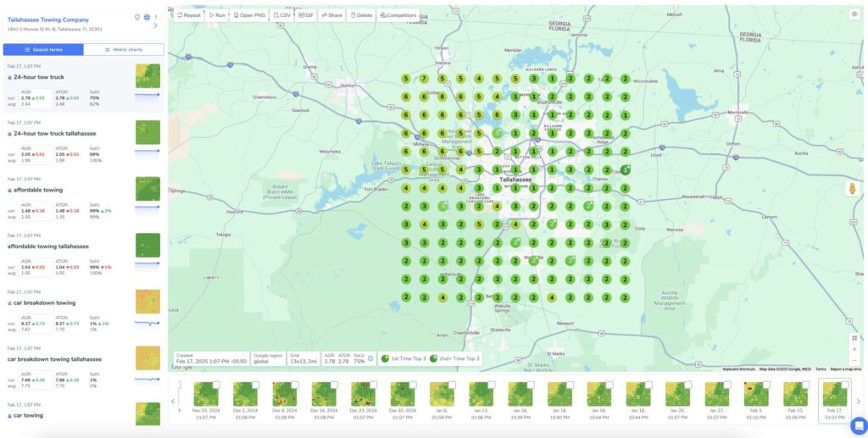
Task: Click the icon beside 'car towing' term
Action: (x=9, y=415)
